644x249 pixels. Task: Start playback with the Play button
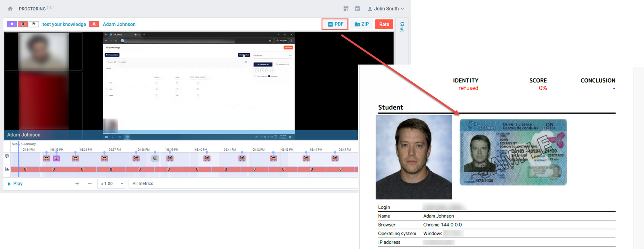pos(15,184)
